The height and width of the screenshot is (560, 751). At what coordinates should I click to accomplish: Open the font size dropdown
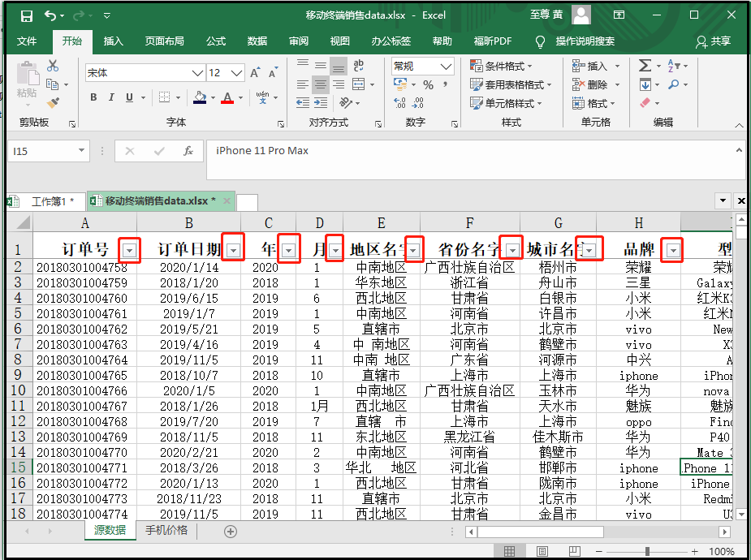[x=236, y=73]
